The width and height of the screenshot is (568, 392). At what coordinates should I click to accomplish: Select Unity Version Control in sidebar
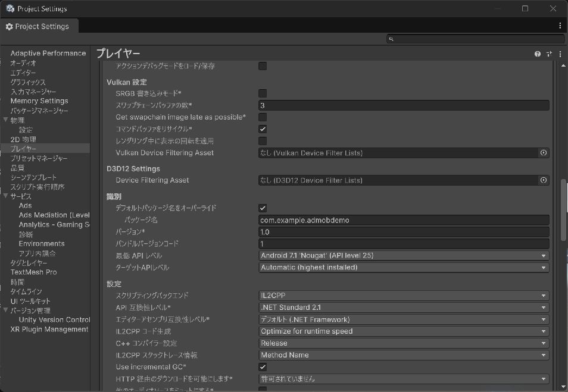click(54, 319)
